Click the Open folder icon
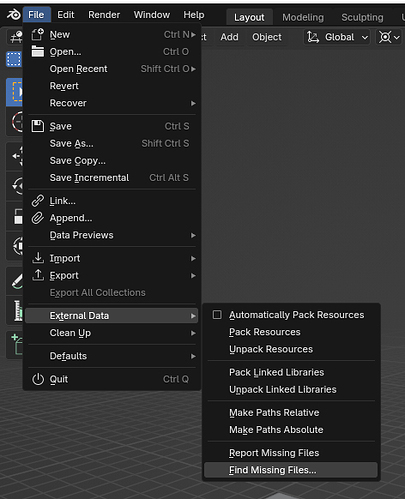Image resolution: width=405 pixels, height=499 pixels. click(x=38, y=52)
